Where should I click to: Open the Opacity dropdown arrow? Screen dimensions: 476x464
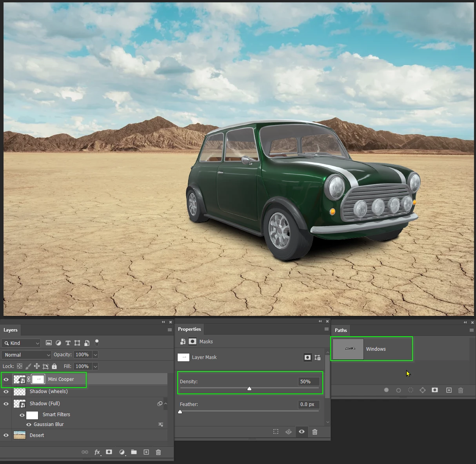95,355
